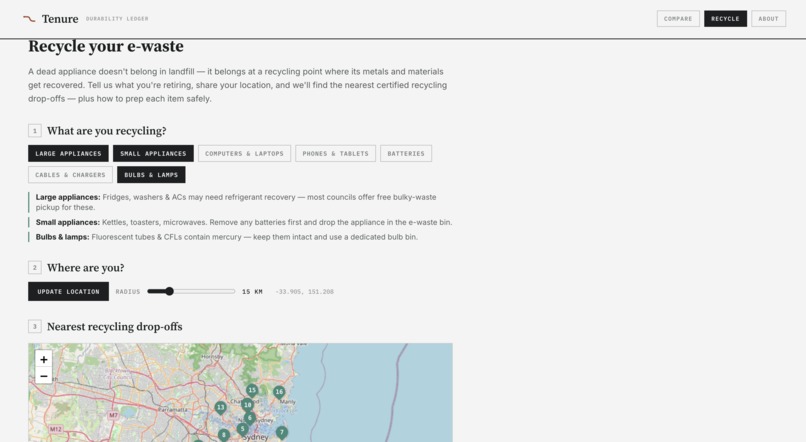Click the 'Durability Ledger' tagline
The height and width of the screenshot is (442, 806).
point(117,19)
